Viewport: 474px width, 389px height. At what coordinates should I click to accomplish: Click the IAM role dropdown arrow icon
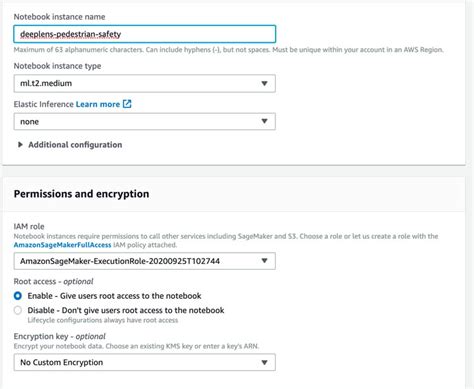point(264,261)
